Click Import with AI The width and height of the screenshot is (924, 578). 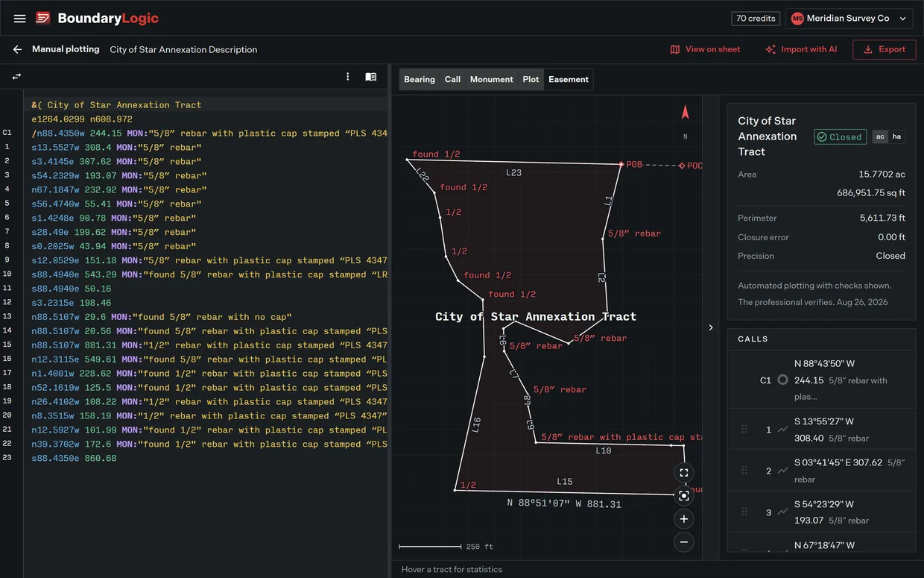(x=801, y=49)
